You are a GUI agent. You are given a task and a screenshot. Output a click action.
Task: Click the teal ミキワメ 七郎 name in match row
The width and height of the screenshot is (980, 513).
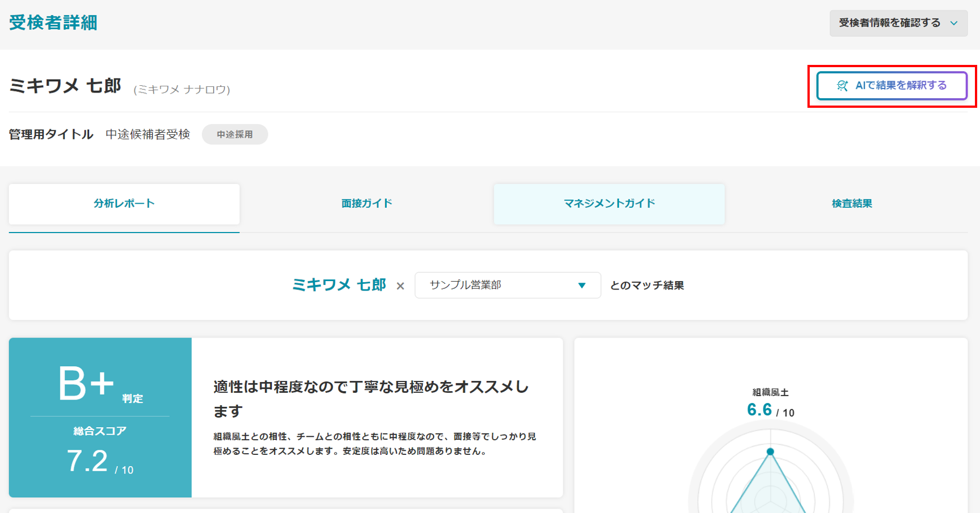coord(339,285)
